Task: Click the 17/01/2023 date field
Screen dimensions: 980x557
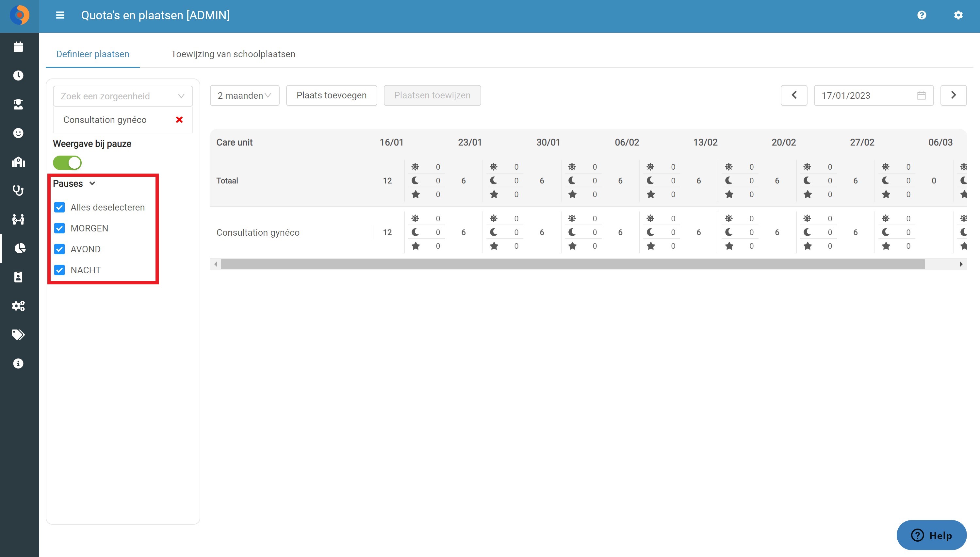Action: click(874, 95)
